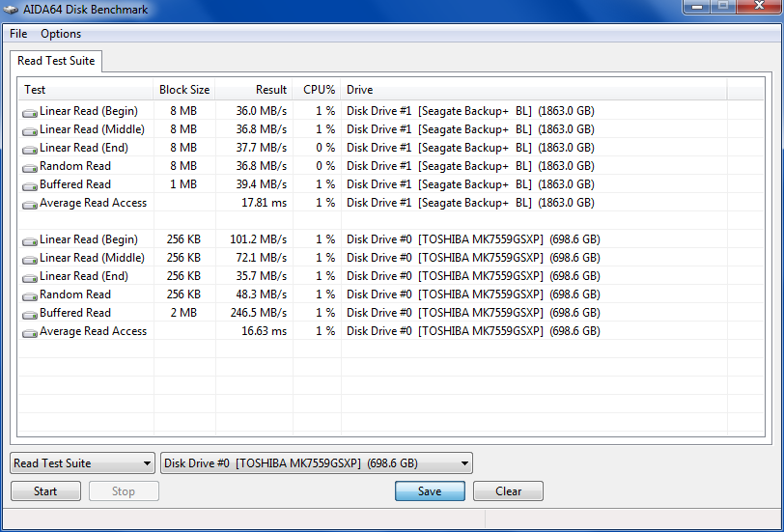Viewport: 784px width, 532px height.
Task: Sort by the Result column header
Action: 255,90
